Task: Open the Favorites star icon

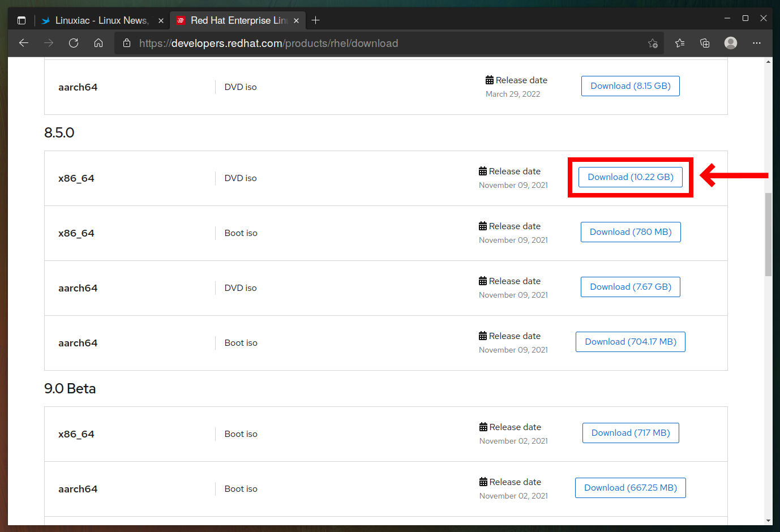Action: (x=679, y=43)
